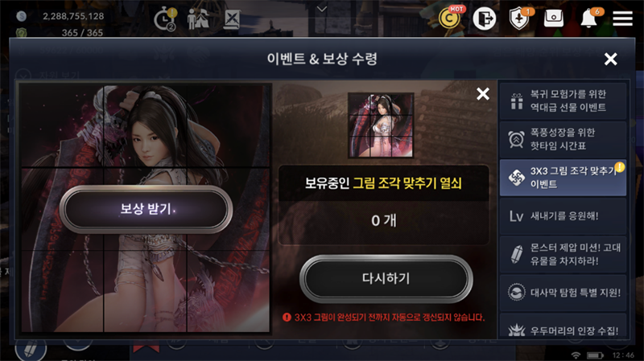Open the HOT coin shop icon

[x=449, y=18]
